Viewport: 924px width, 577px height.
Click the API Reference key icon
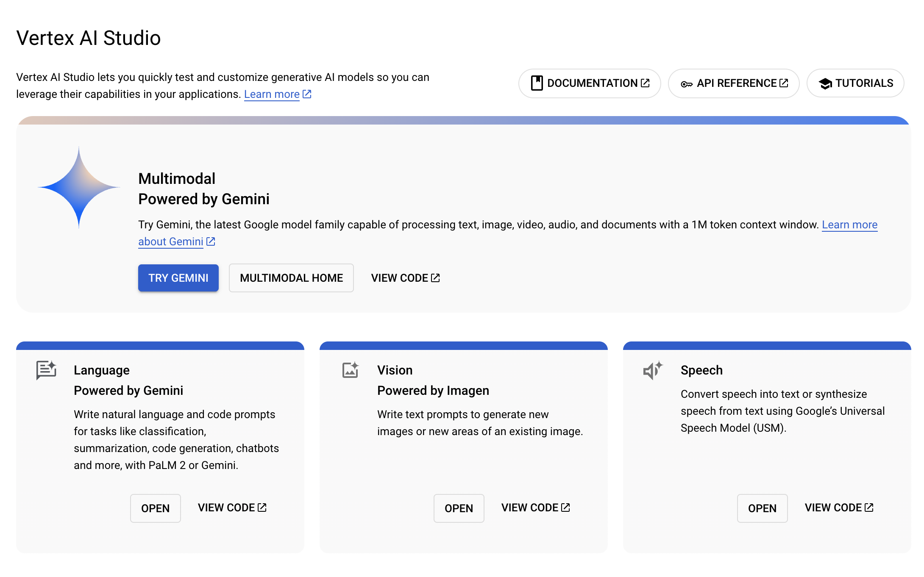(687, 84)
